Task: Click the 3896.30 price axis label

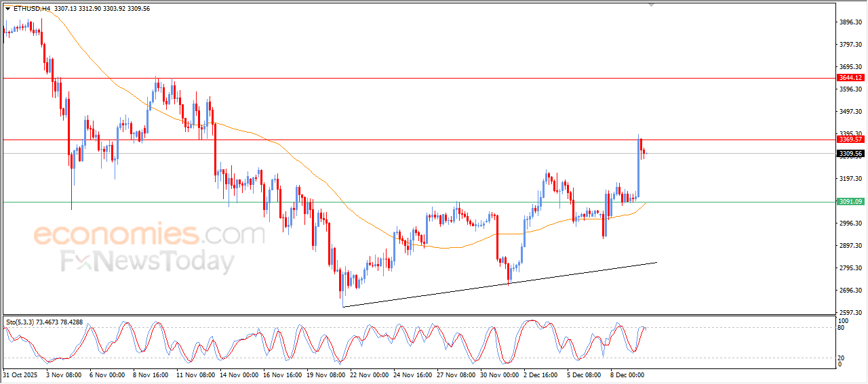Action: 850,22
